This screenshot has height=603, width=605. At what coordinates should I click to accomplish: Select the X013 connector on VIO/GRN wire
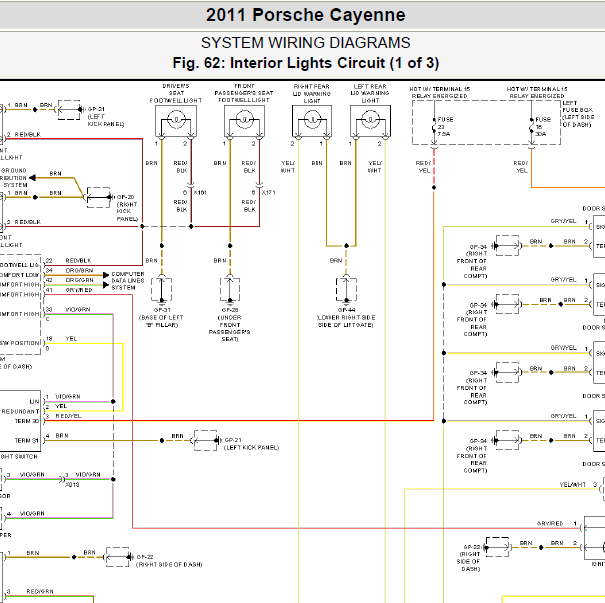[63, 480]
